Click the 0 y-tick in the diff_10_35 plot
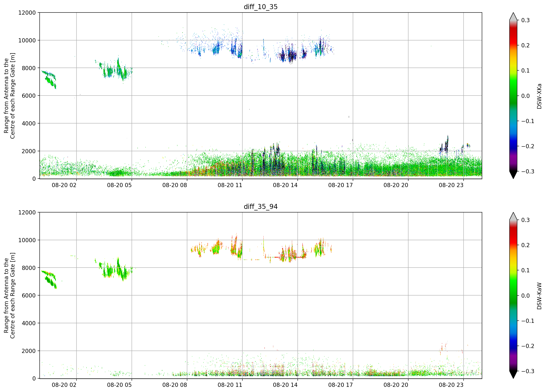This screenshot has height=392, width=546. (34, 179)
